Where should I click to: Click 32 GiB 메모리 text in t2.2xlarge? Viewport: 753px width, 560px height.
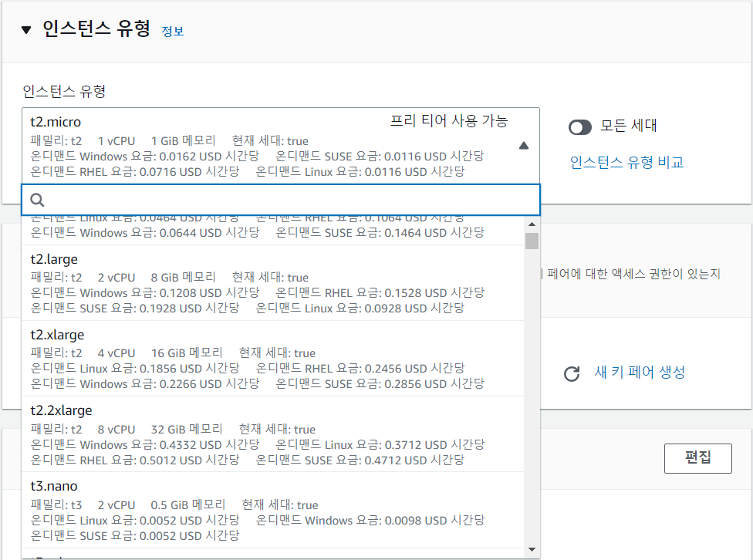tap(187, 430)
